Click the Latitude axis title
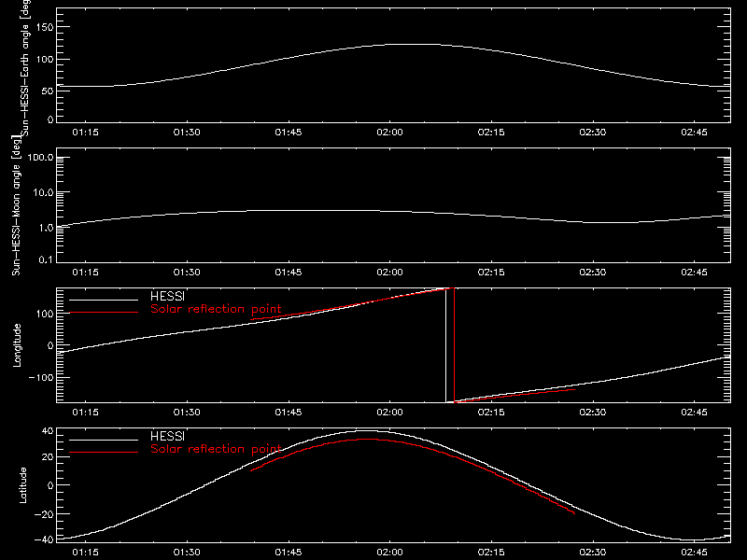This screenshot has width=747, height=560. point(22,485)
